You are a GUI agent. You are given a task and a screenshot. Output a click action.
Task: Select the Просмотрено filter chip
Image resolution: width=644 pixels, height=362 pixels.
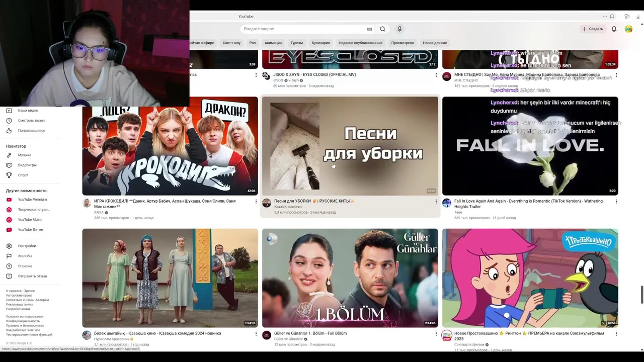click(403, 43)
